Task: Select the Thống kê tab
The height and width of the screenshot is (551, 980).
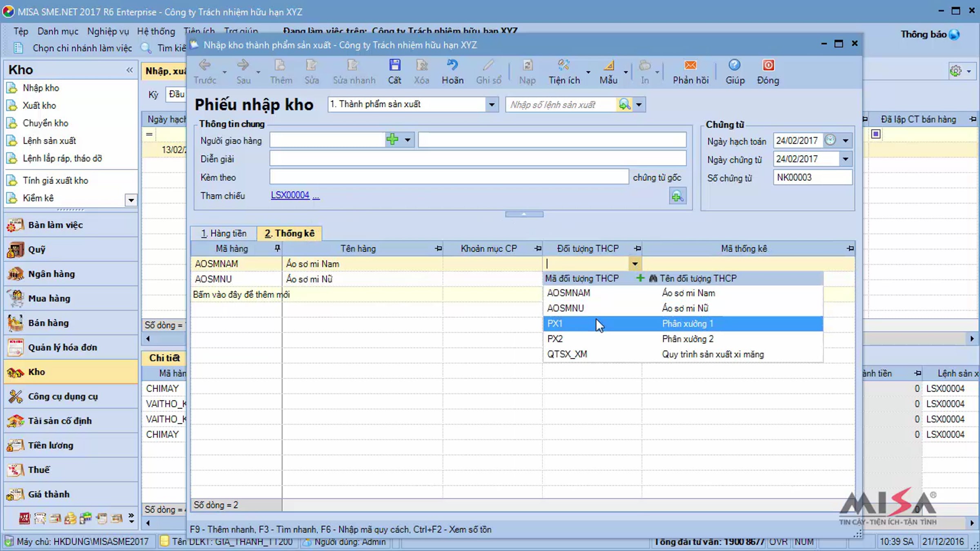Action: click(290, 233)
